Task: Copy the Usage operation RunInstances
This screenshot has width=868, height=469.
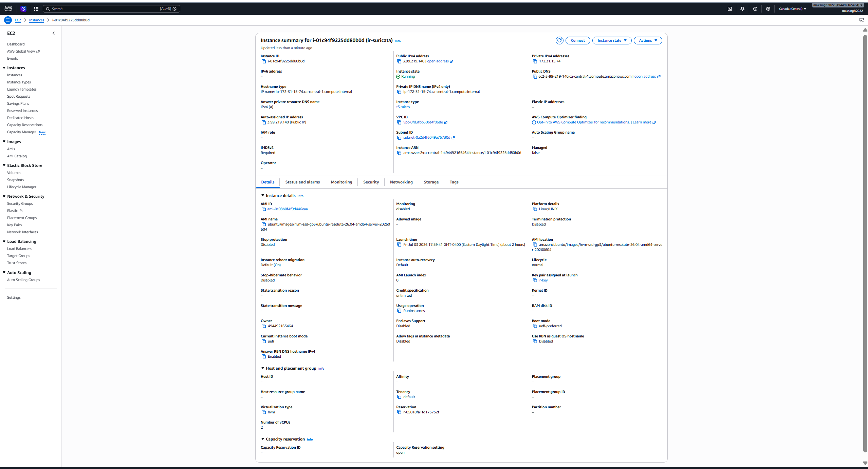Action: [399, 311]
